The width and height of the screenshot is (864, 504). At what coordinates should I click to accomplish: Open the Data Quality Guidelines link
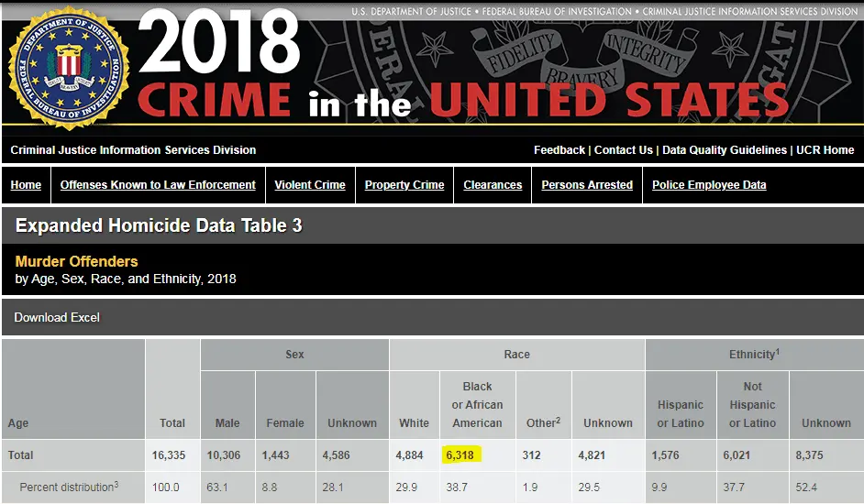[x=725, y=150]
